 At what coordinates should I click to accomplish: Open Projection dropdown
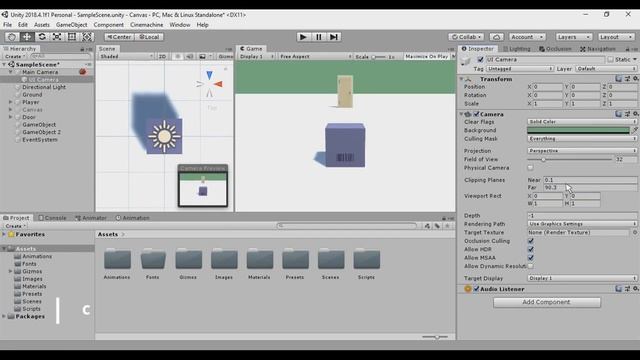[x=582, y=151]
